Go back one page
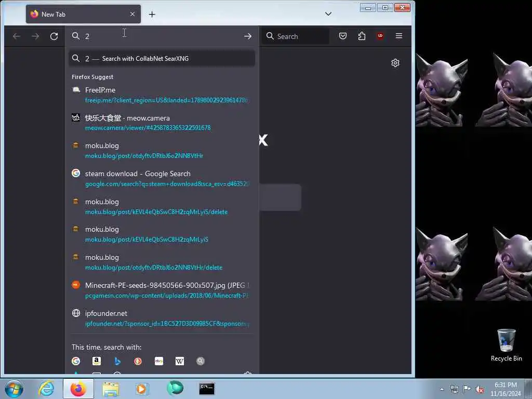Viewport: 532px width, 399px height. coord(16,36)
